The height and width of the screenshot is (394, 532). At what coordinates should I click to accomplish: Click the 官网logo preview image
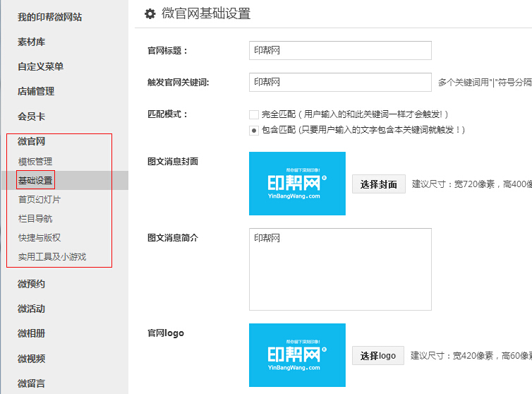click(297, 355)
